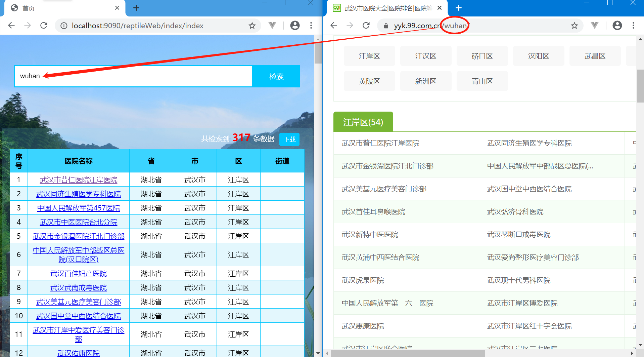Open the three-dot menu in the right browser
This screenshot has height=357, width=644.
tap(634, 26)
